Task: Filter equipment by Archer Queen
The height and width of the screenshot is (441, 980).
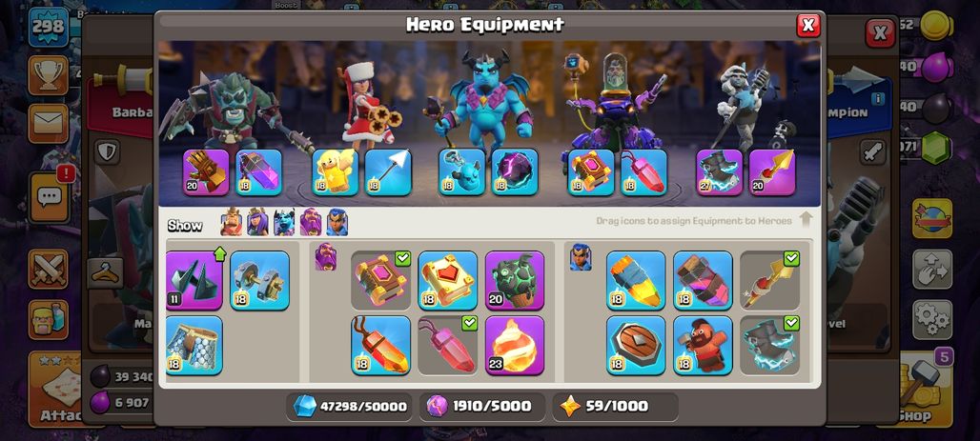Action: click(x=257, y=222)
